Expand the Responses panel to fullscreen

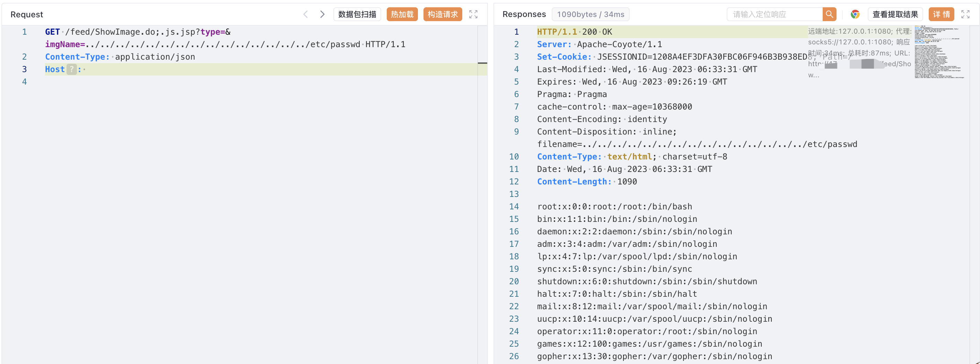[x=965, y=15]
